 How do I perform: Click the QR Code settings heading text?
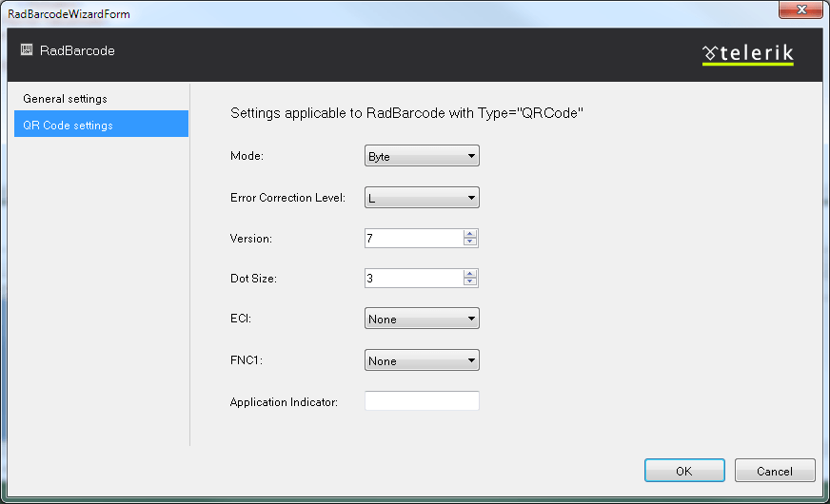(406, 113)
